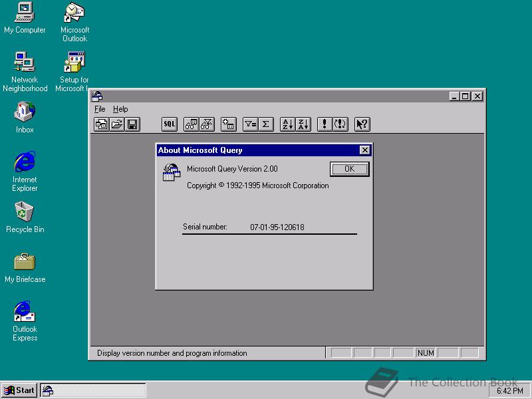Screen dimensions: 532x399
Task: Click the context Help pointer icon
Action: click(362, 124)
